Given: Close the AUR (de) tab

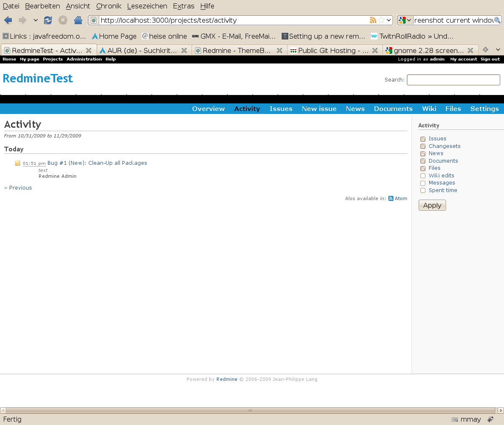Looking at the screenshot, I should [x=184, y=50].
